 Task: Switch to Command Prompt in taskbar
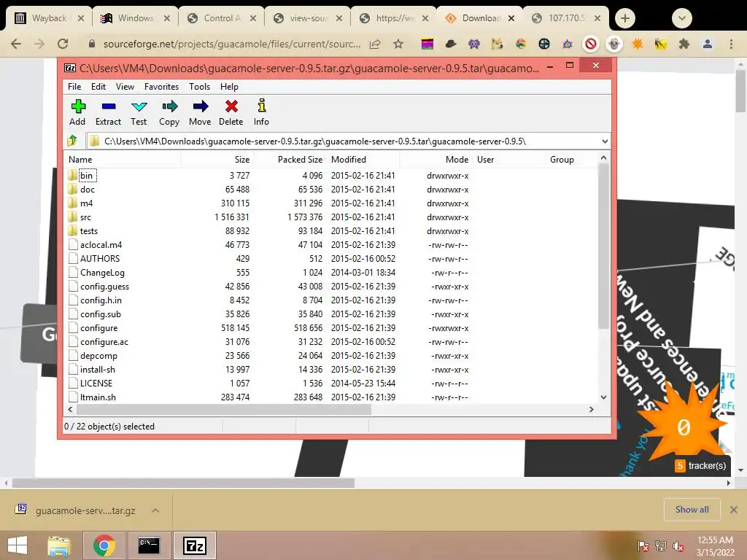(x=149, y=545)
